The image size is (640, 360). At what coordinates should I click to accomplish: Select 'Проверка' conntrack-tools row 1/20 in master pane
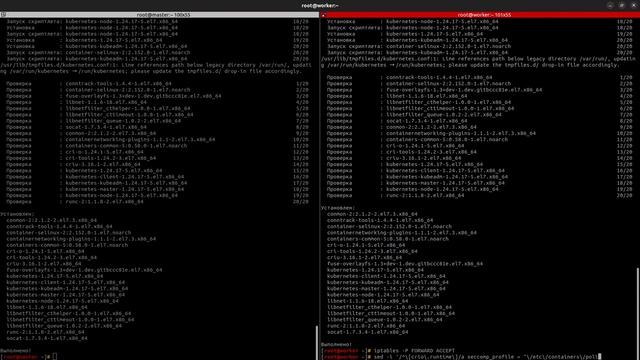coord(157,83)
